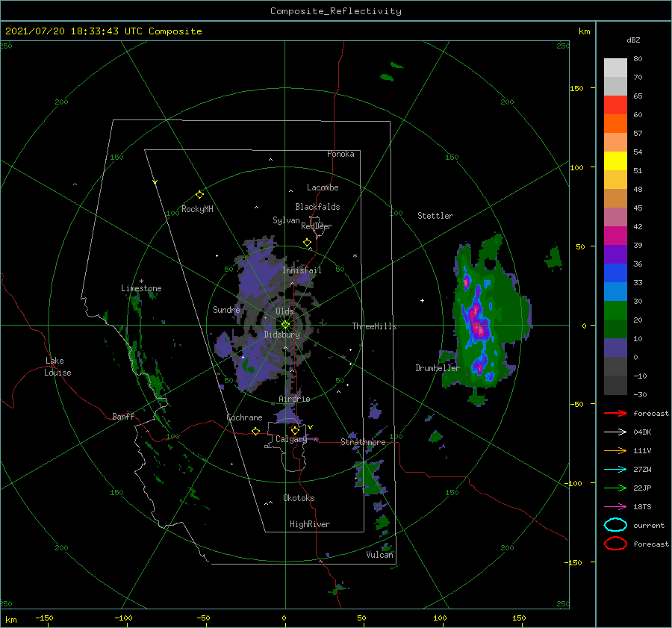Select the 30 dBZ light blue swatch
Screen dimensions: 672x628
[x=615, y=291]
